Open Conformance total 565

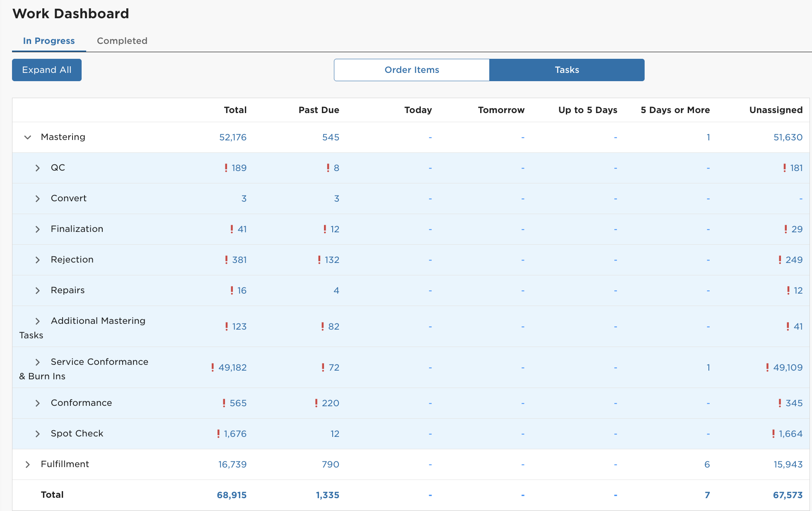click(238, 403)
